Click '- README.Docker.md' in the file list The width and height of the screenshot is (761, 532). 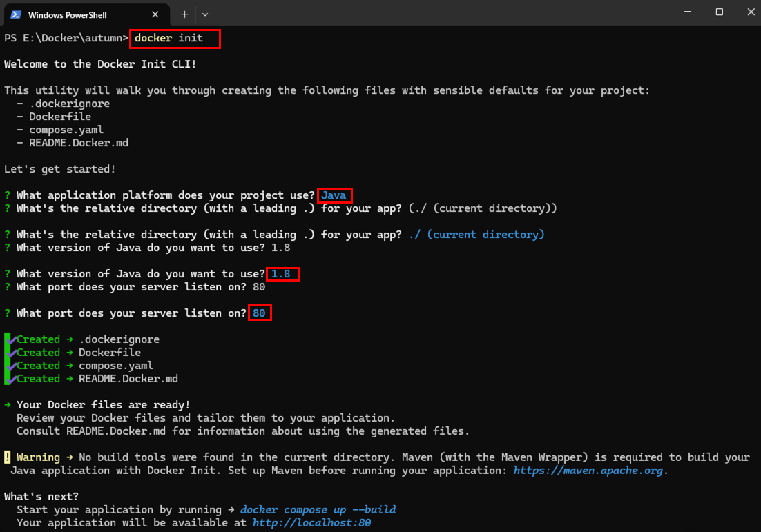pyautogui.click(x=73, y=143)
